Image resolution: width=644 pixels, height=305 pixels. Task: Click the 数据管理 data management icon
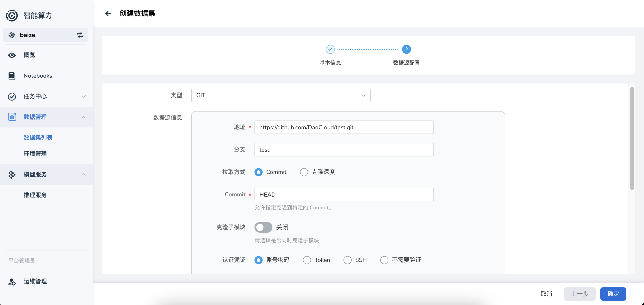12,117
